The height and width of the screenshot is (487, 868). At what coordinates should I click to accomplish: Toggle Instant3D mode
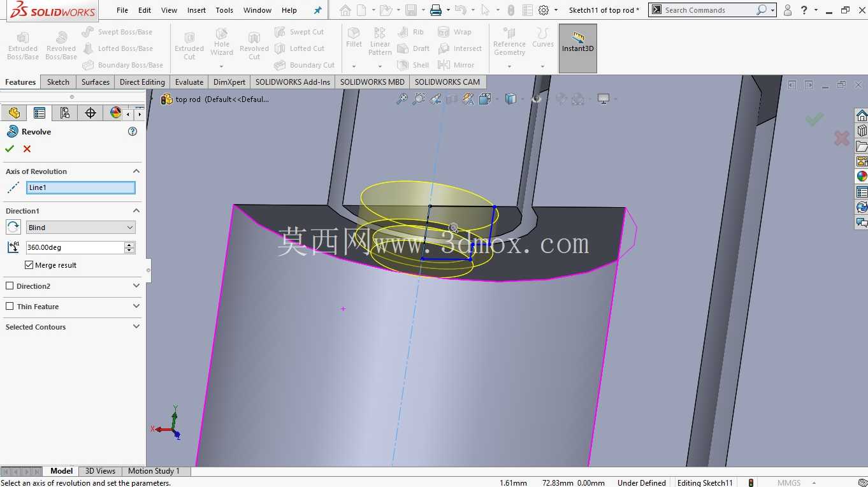click(578, 48)
